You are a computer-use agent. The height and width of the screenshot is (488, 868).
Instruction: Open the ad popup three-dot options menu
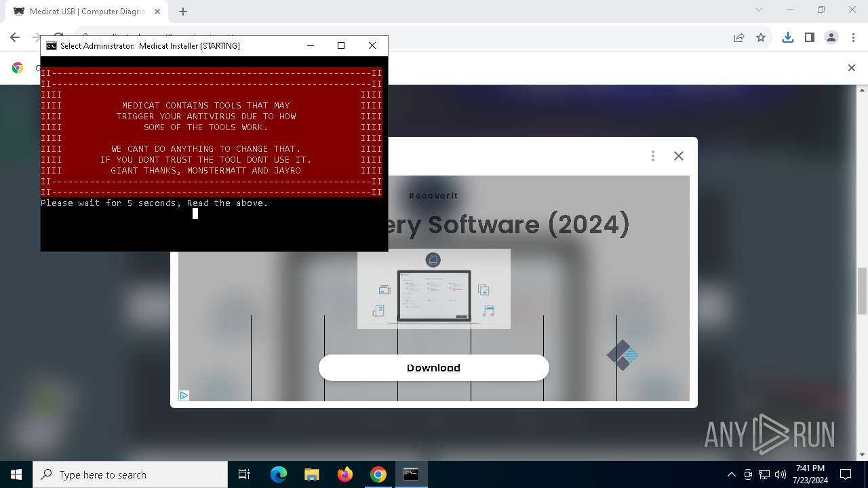652,156
